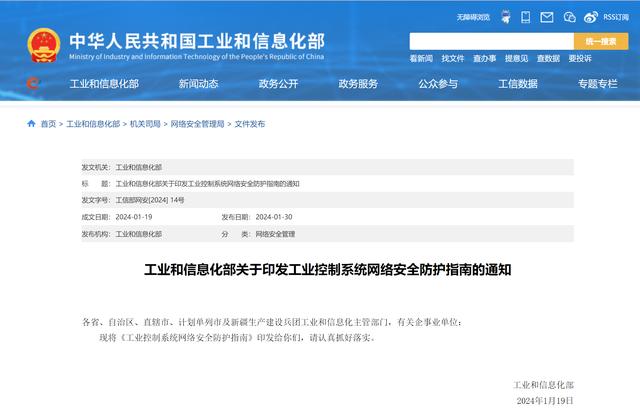Click the signature 工业和信息化部 at bottom right
The image size is (640, 419).
[x=543, y=385]
